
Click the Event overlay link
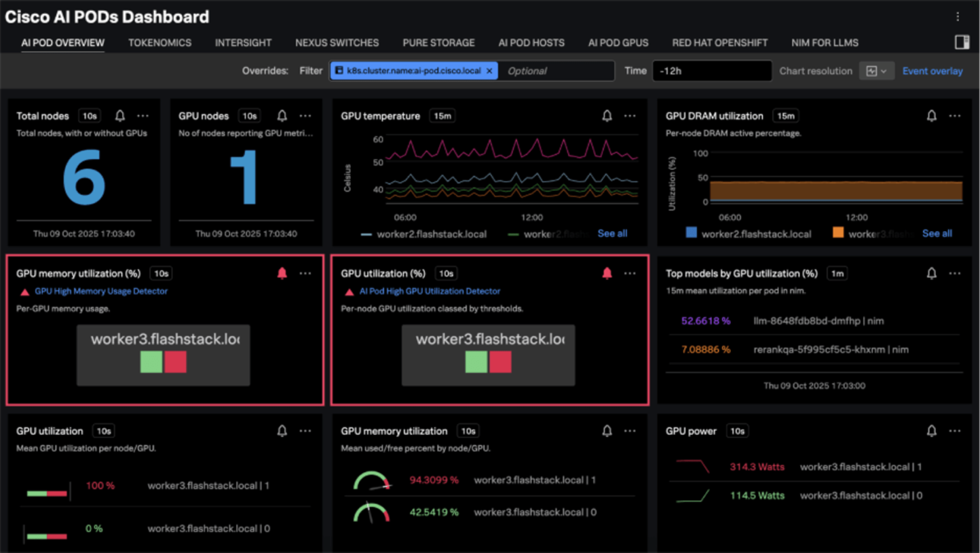click(x=932, y=71)
